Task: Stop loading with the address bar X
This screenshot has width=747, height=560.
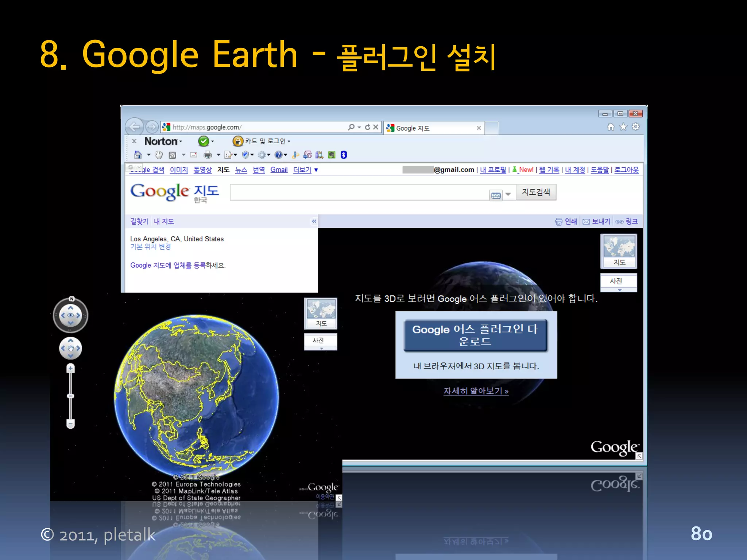Action: point(376,127)
